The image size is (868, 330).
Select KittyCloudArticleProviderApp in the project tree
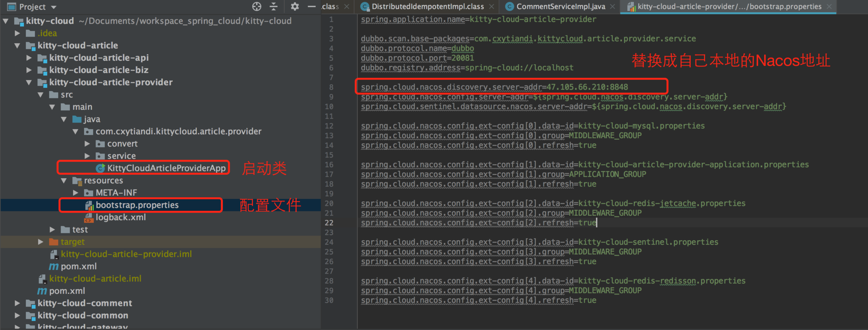(x=166, y=168)
